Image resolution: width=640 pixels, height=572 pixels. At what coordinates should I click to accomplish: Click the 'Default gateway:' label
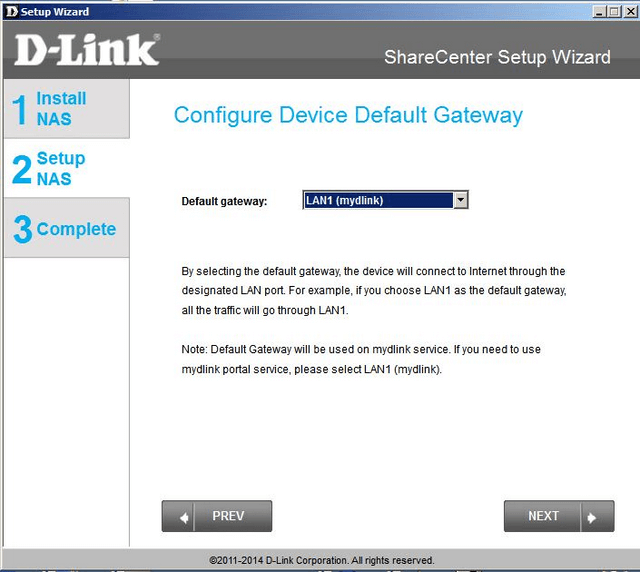click(224, 201)
